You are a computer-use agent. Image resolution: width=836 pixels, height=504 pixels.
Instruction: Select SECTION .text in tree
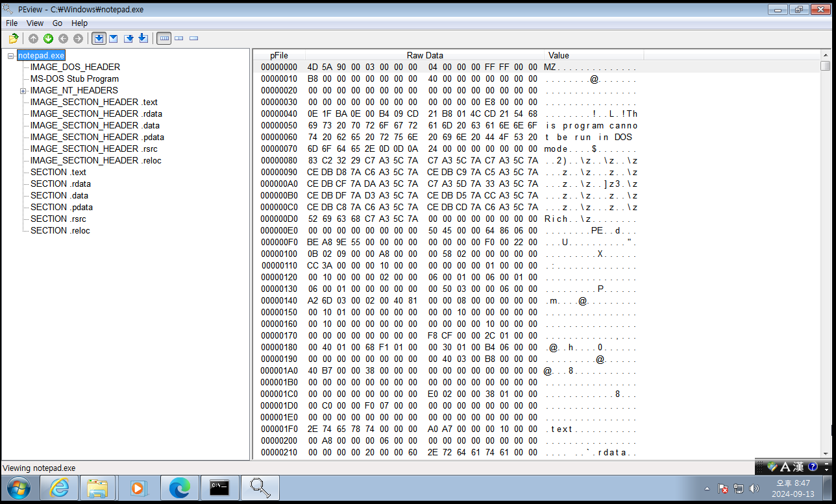coord(58,172)
